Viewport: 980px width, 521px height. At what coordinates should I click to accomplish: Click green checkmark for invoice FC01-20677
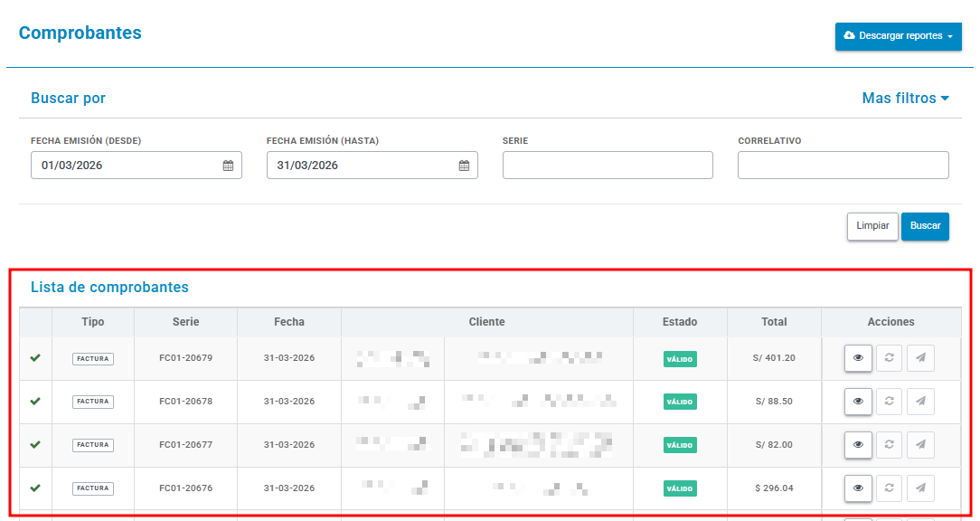[35, 445]
